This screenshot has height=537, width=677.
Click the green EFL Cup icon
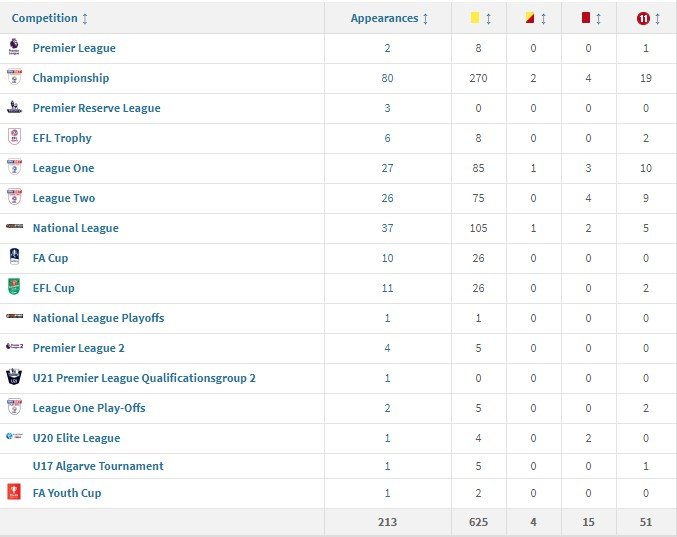click(14, 288)
